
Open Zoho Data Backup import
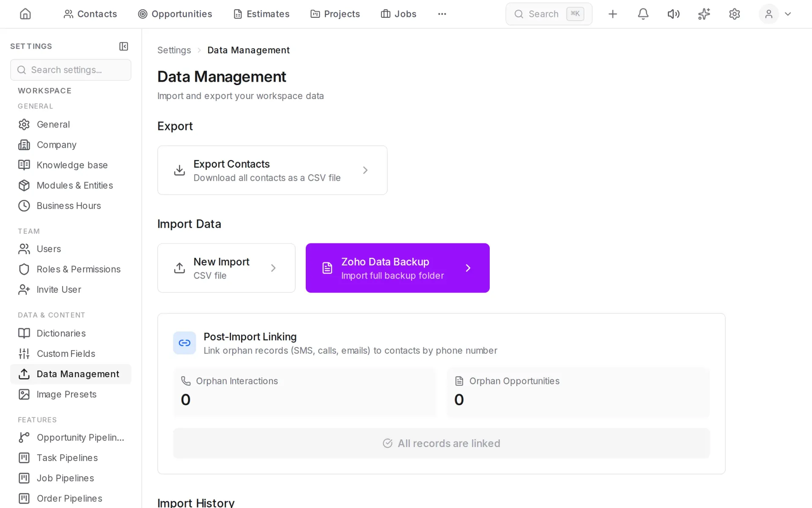[x=398, y=268]
